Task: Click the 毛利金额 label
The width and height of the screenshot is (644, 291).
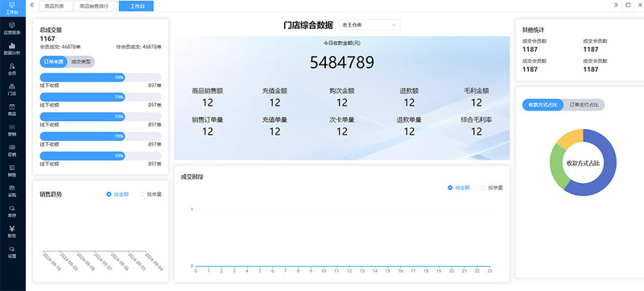Action: click(477, 91)
